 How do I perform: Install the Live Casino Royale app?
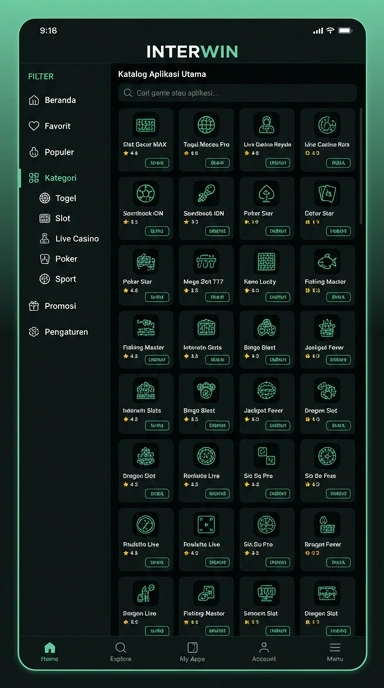click(x=277, y=163)
